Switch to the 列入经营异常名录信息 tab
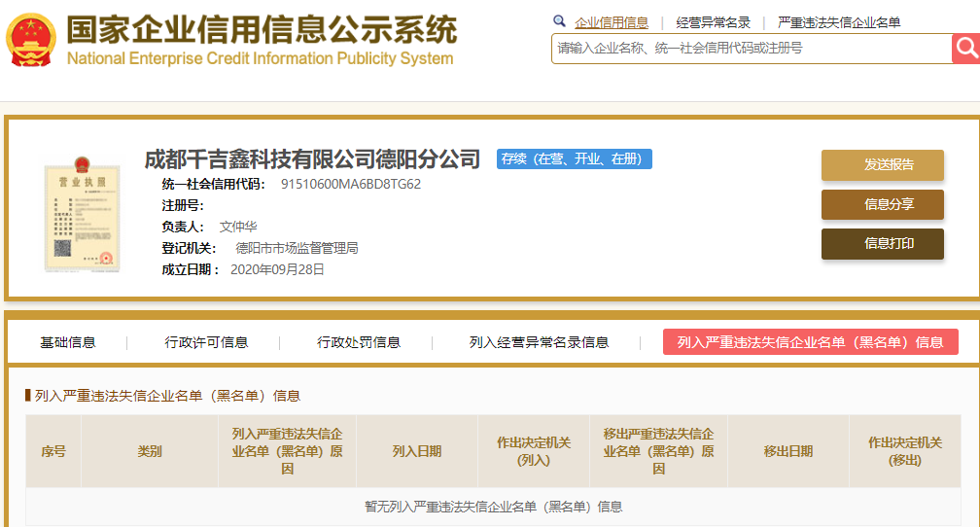 (x=539, y=342)
